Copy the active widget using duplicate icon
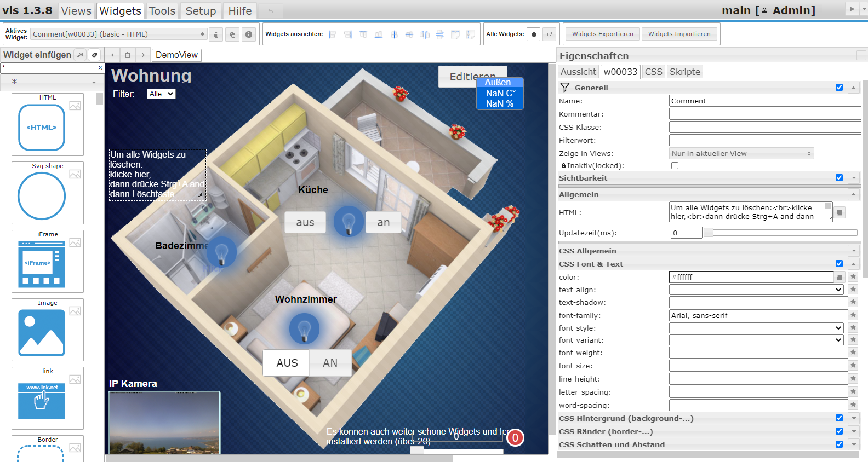 click(232, 34)
